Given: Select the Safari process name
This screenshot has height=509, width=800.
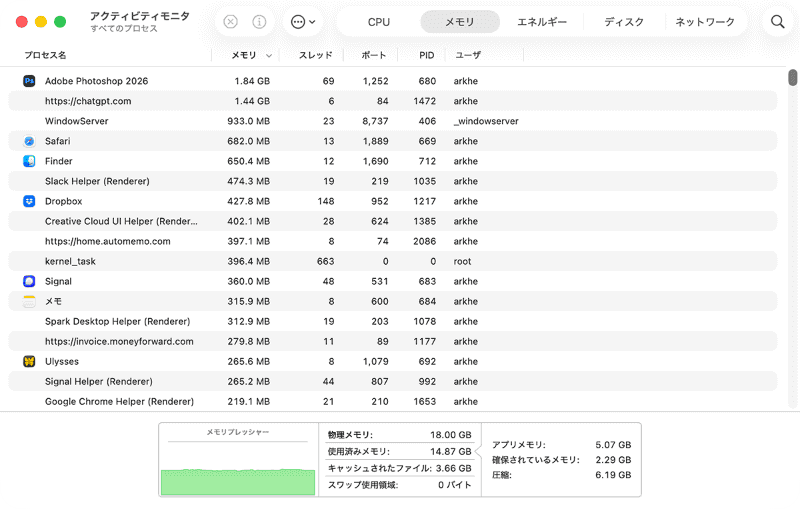Looking at the screenshot, I should (x=58, y=141).
